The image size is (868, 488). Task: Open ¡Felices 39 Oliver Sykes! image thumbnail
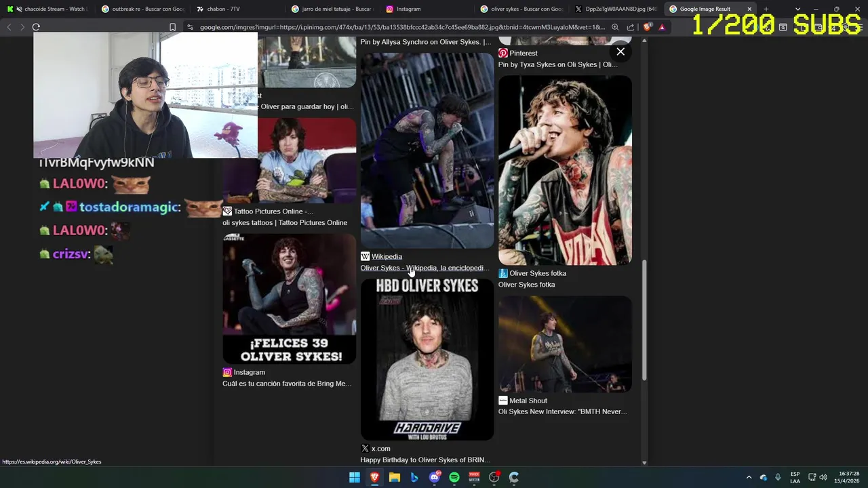click(290, 299)
